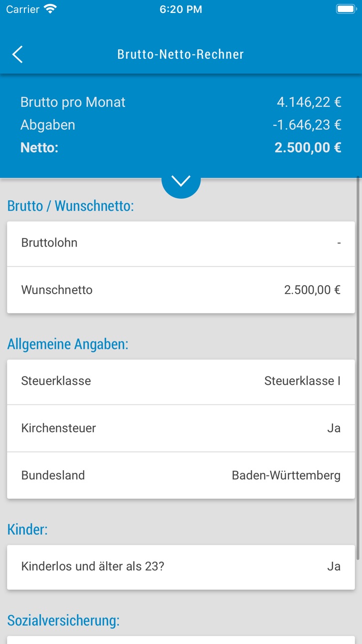Tap the Brutto / Wunschnetto heading
Image resolution: width=362 pixels, height=644 pixels.
[x=70, y=206]
